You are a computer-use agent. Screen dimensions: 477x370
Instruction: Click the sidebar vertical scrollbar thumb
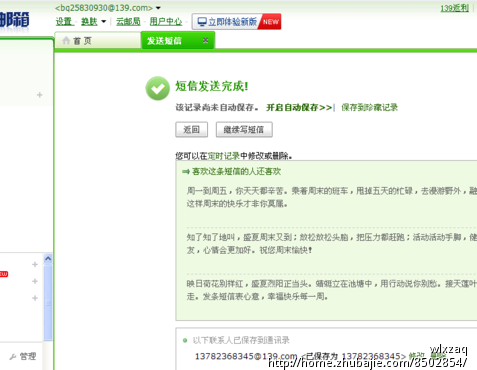[48, 302]
